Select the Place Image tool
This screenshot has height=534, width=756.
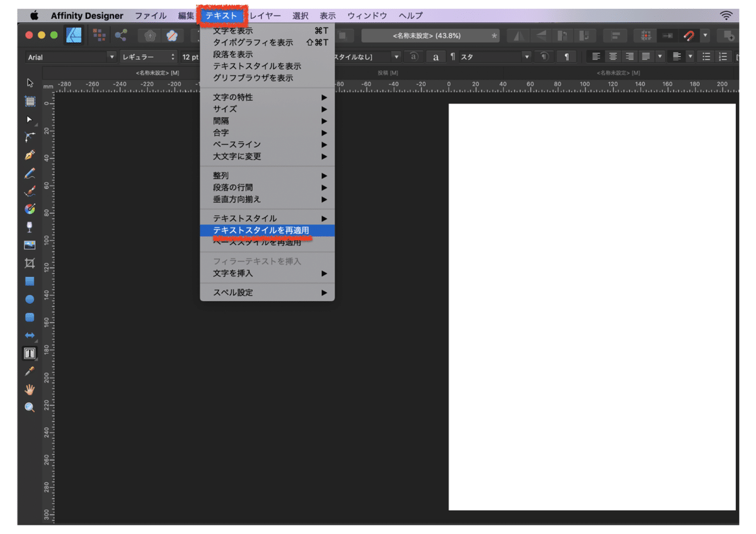[x=30, y=245]
